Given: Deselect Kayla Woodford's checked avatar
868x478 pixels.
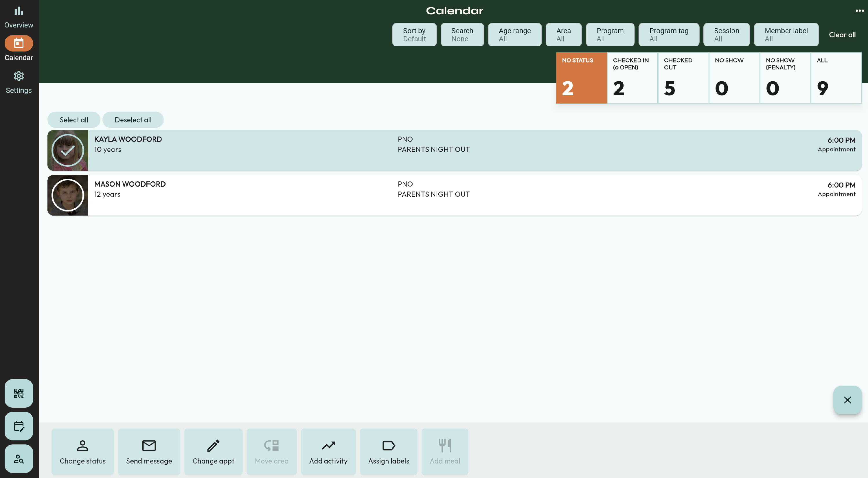Looking at the screenshot, I should (68, 150).
